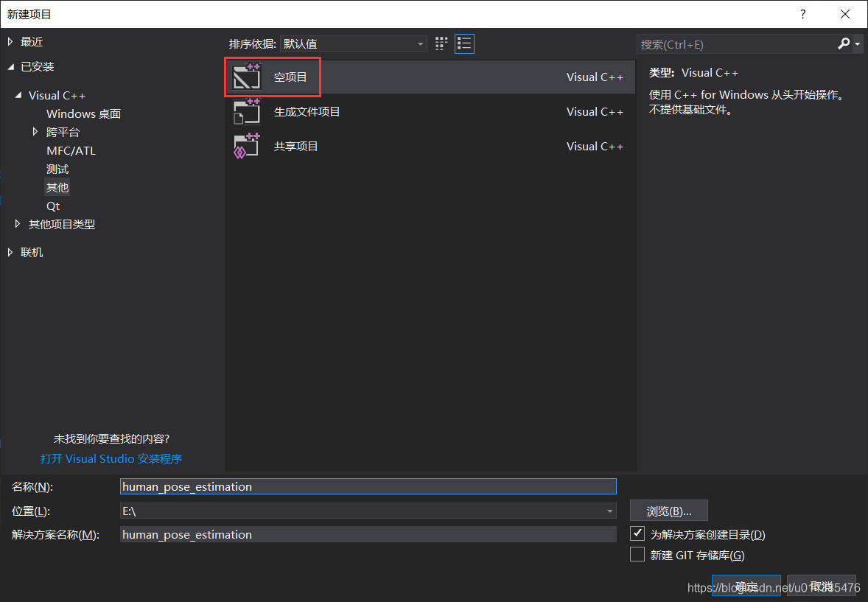Expand the 联机 tree node
This screenshot has width=868, height=602.
10,252
